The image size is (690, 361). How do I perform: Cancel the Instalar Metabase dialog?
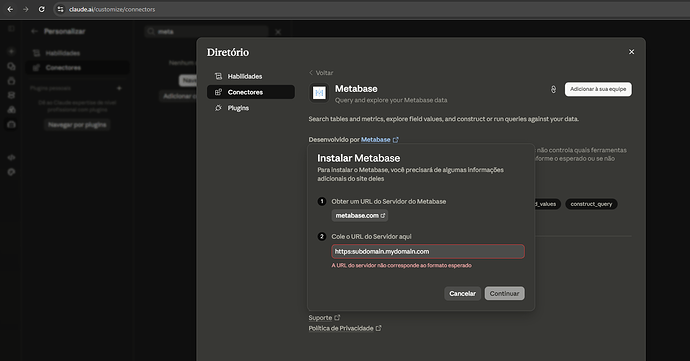tap(462, 293)
